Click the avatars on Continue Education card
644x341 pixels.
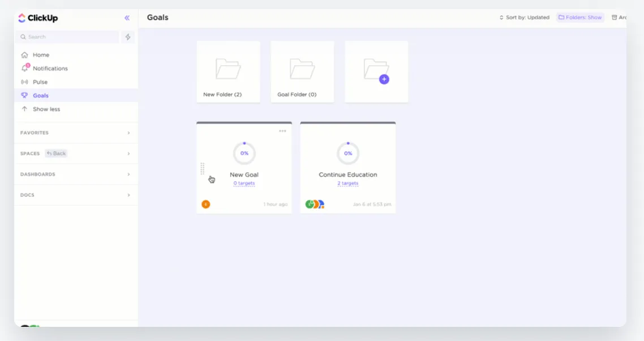point(315,204)
